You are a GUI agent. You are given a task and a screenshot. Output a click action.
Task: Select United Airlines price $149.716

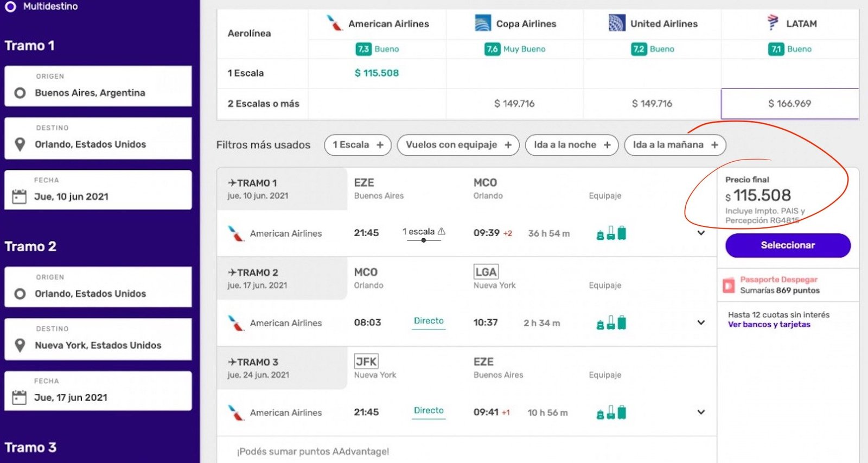(652, 103)
